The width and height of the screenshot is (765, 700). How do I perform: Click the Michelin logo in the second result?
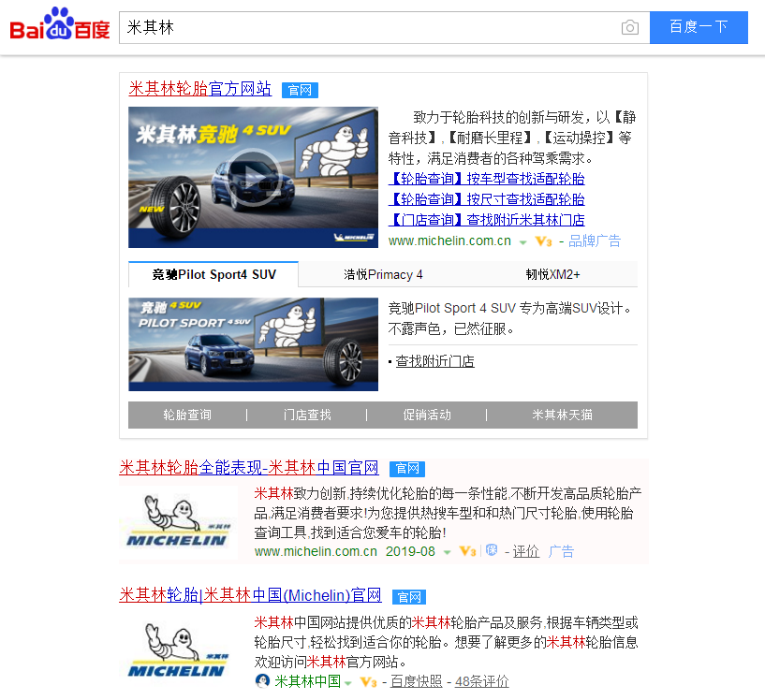coord(179,520)
